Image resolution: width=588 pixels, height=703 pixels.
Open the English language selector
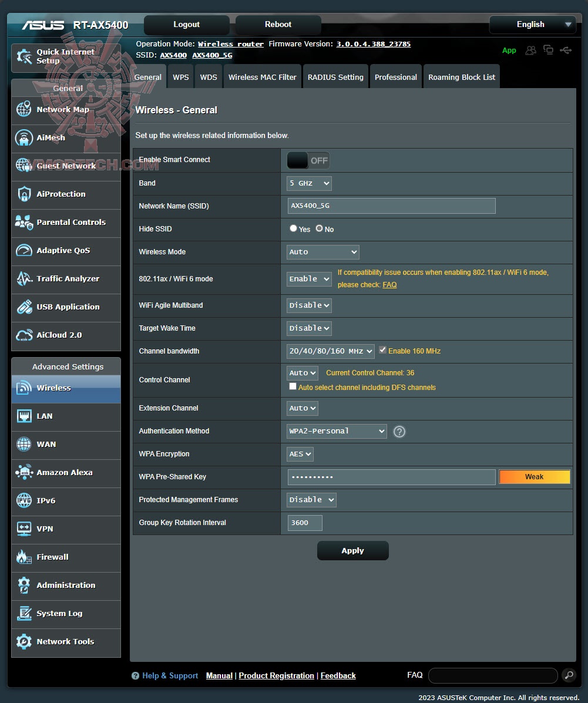click(x=532, y=25)
